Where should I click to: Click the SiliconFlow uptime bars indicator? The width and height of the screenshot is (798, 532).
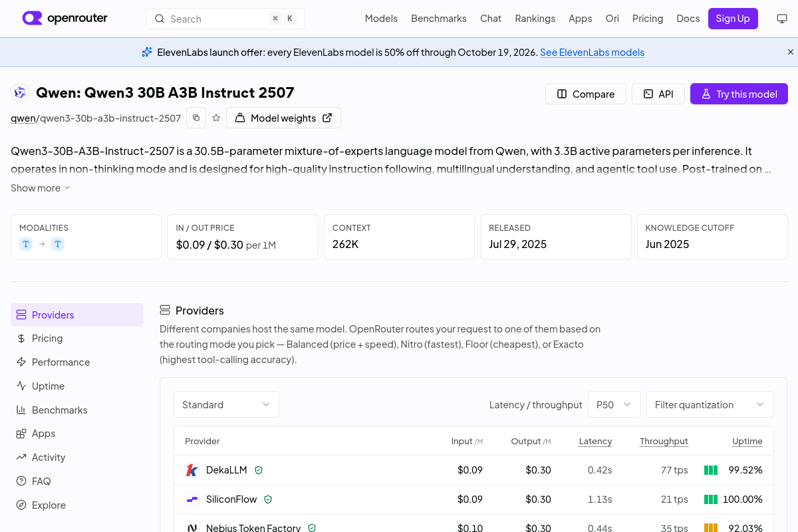coord(711,499)
